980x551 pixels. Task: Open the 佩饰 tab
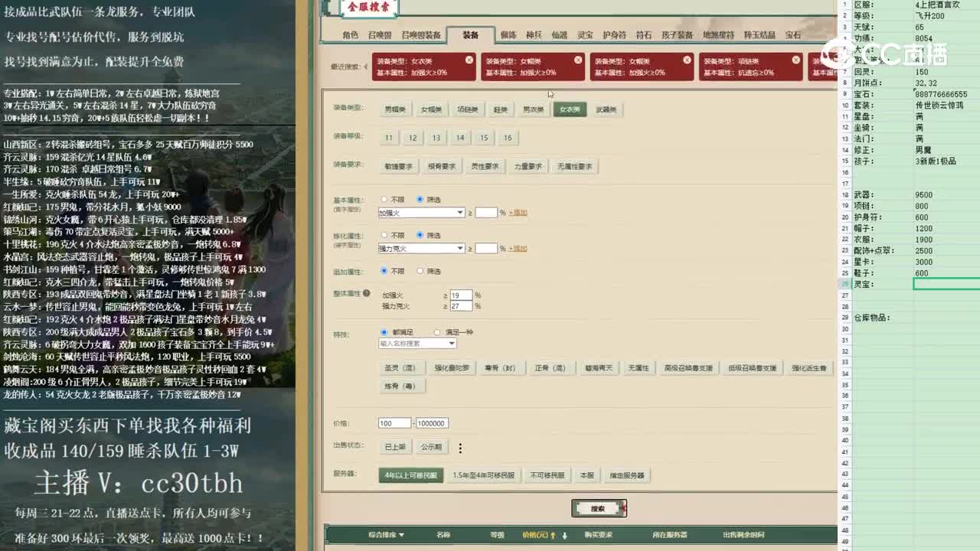pyautogui.click(x=508, y=35)
